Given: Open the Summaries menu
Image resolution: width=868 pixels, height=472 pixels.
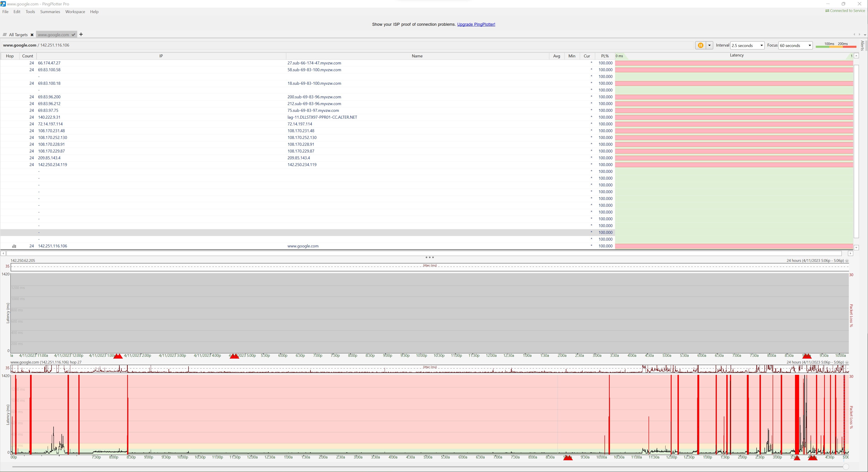Looking at the screenshot, I should pos(50,12).
